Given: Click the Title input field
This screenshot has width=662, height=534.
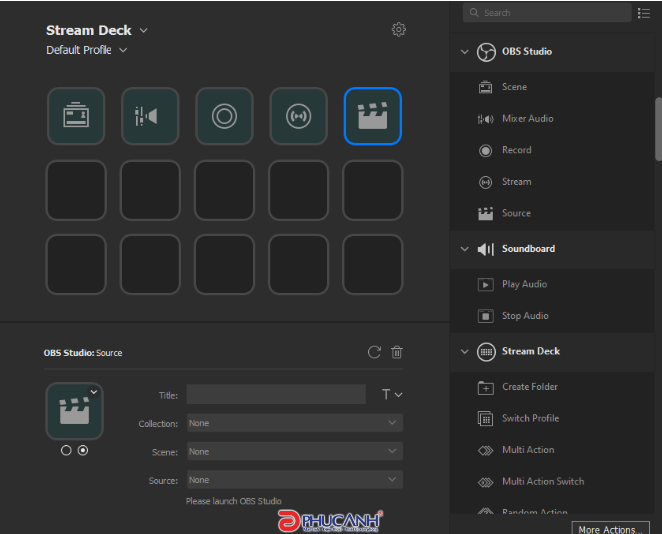Looking at the screenshot, I should point(276,394).
